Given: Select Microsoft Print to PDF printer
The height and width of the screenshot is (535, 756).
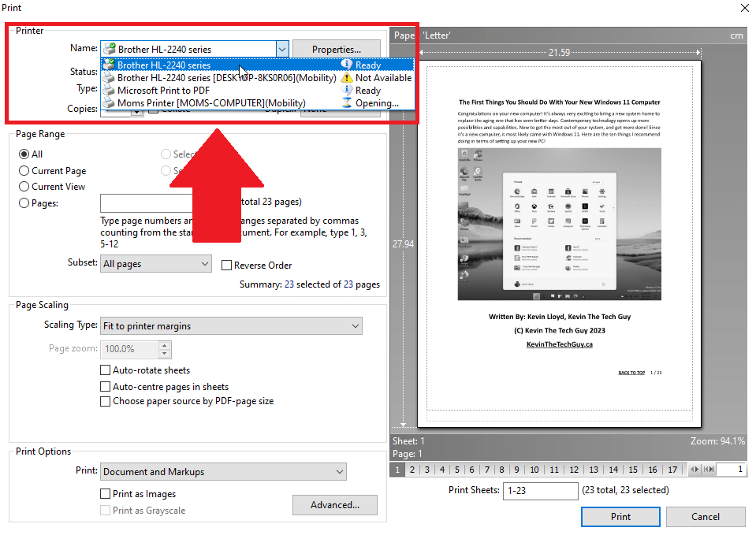Looking at the screenshot, I should tap(258, 90).
